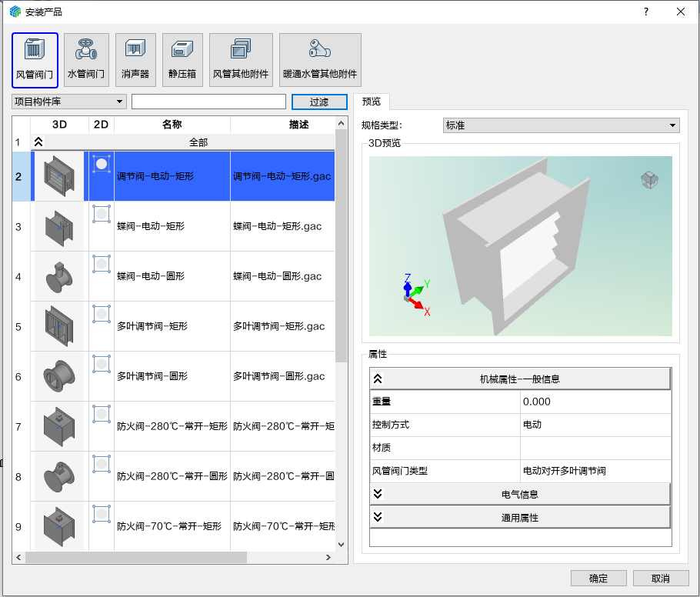Click the list's scroll-left arrow

tap(18, 557)
